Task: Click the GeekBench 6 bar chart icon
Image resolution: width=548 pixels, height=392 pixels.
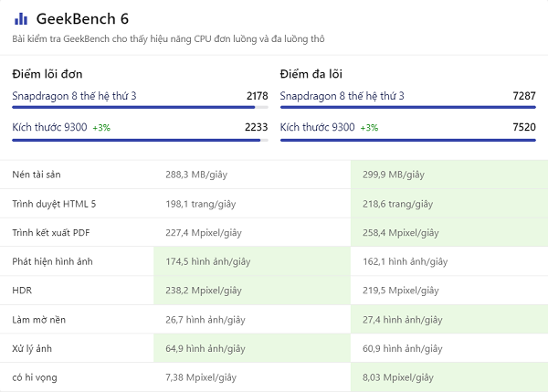Action: pyautogui.click(x=20, y=19)
